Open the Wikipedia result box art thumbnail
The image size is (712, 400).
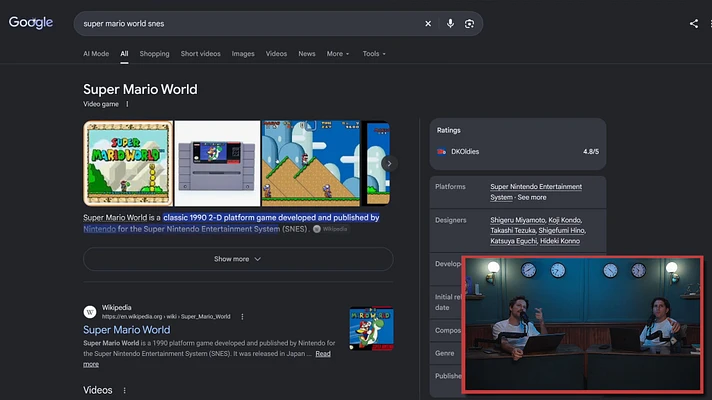[371, 328]
